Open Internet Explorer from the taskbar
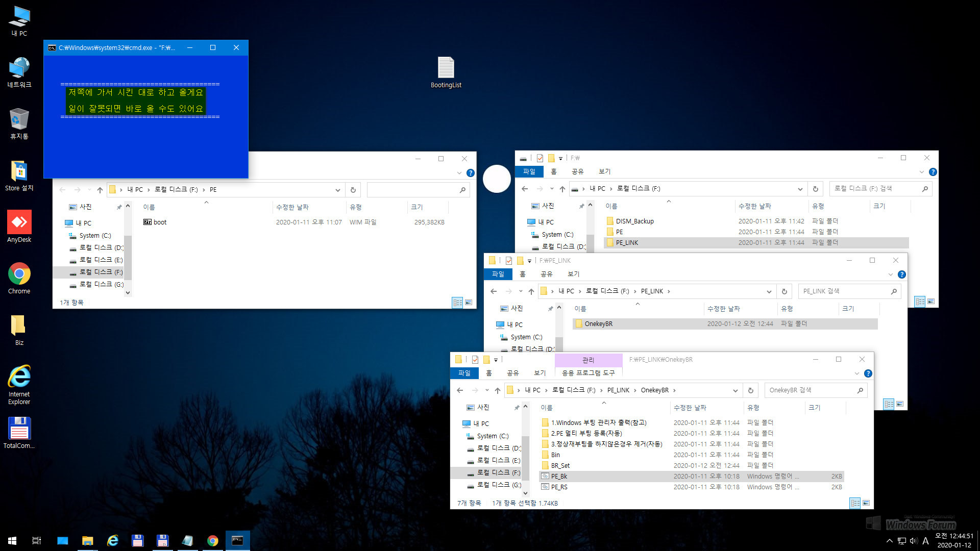The image size is (980, 551). click(113, 541)
